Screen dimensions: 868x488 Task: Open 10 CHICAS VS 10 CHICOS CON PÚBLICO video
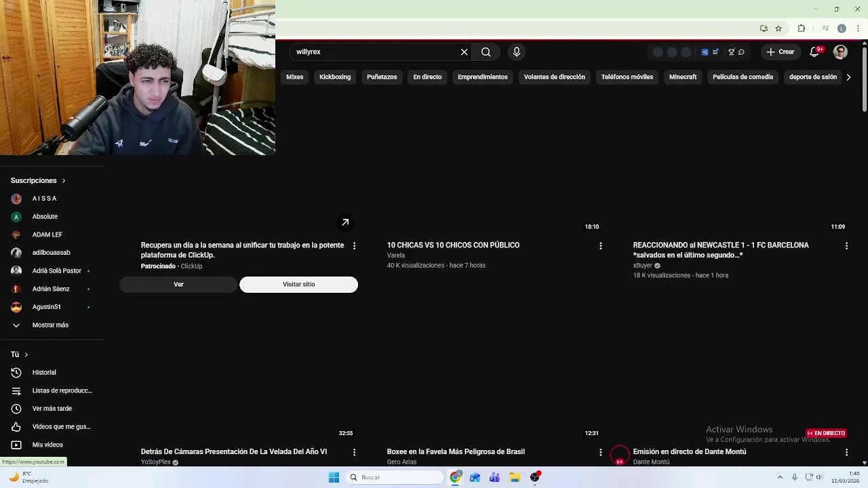pyautogui.click(x=453, y=245)
